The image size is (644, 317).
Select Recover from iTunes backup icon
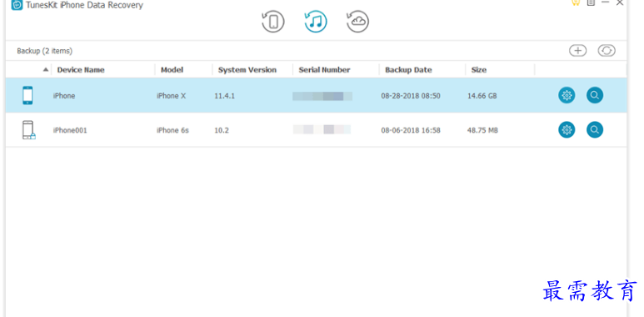[x=316, y=22]
